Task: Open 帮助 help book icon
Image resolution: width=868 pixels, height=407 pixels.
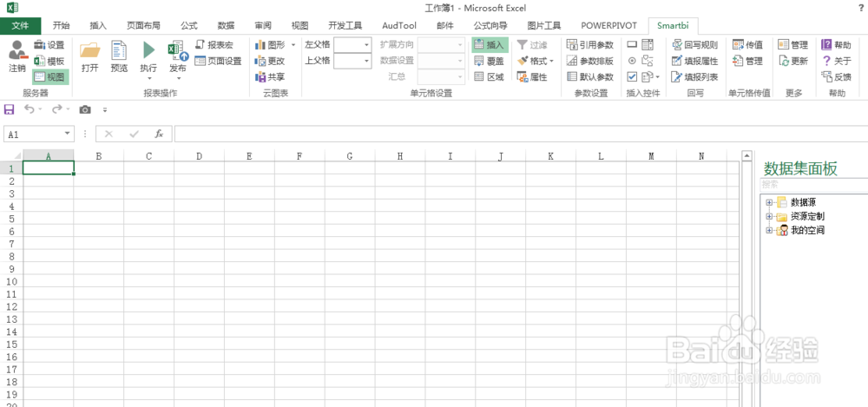Action: point(826,45)
